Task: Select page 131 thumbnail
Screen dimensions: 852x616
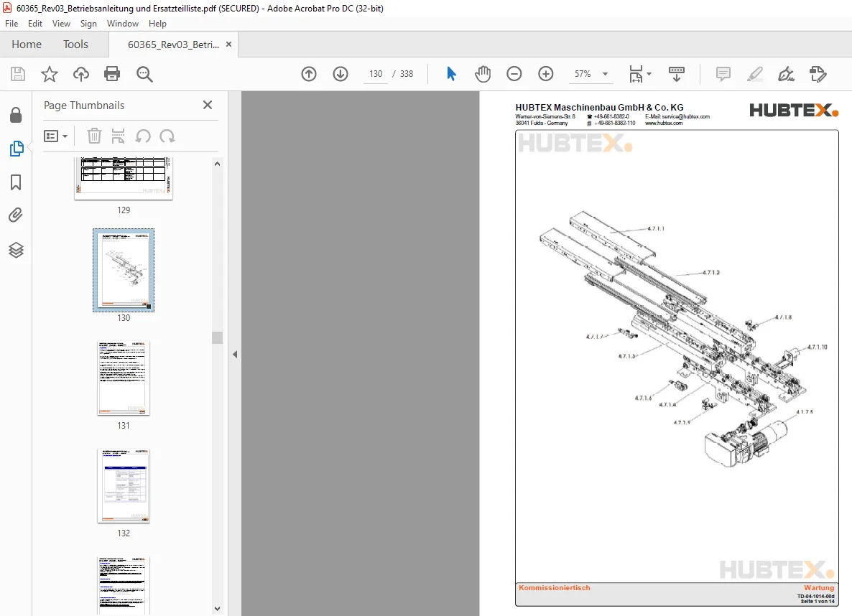Action: pyautogui.click(x=124, y=378)
